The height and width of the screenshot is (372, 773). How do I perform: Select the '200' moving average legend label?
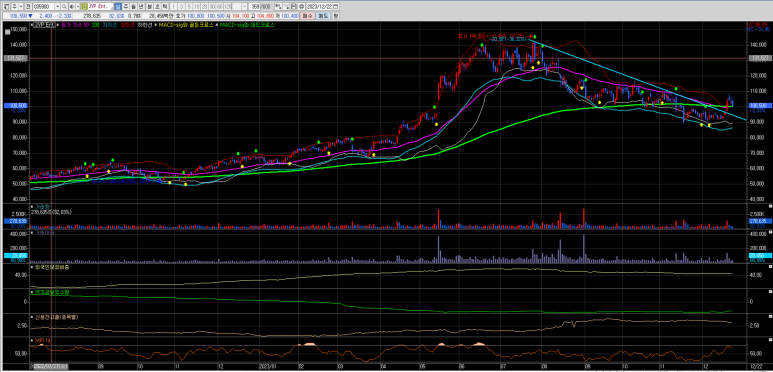[x=96, y=24]
